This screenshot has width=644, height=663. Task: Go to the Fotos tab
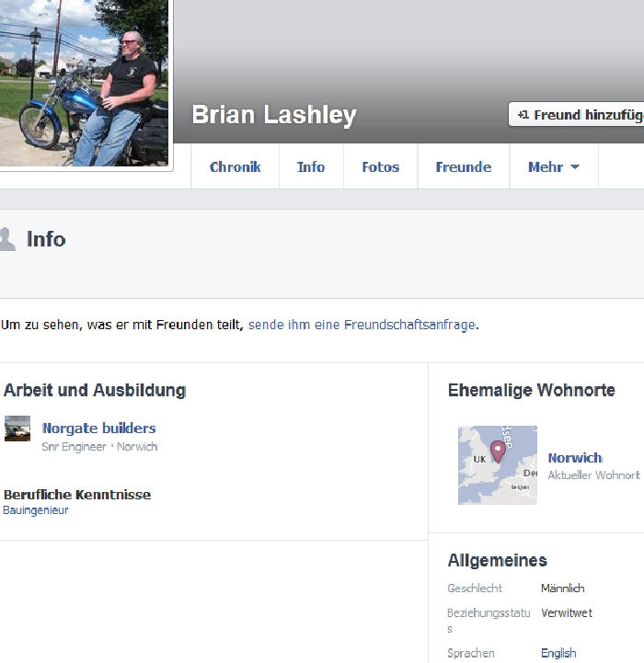click(380, 166)
